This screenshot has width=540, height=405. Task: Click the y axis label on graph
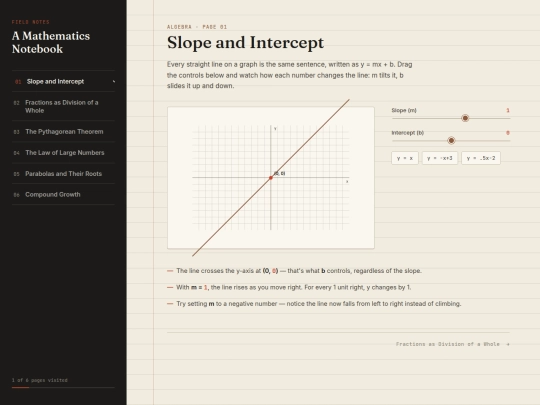275,129
